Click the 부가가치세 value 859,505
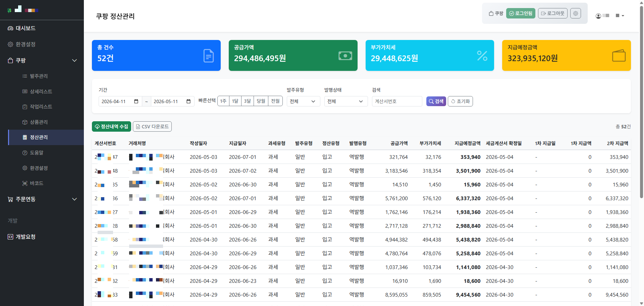 (x=432, y=295)
